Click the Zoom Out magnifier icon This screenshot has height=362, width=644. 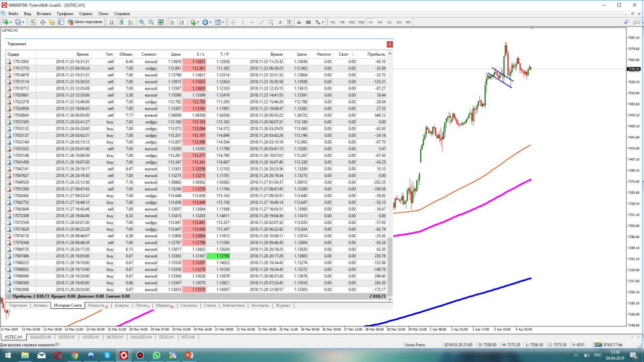(151, 22)
